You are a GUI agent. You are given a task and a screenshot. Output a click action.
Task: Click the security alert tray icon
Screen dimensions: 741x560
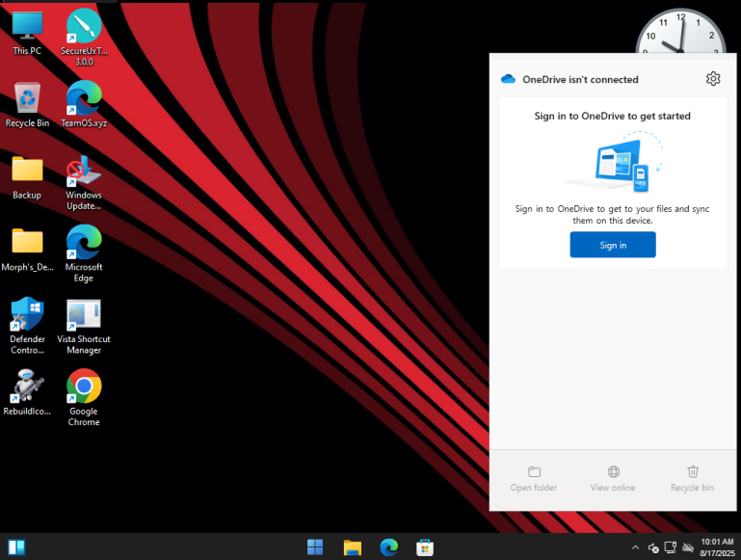click(653, 547)
